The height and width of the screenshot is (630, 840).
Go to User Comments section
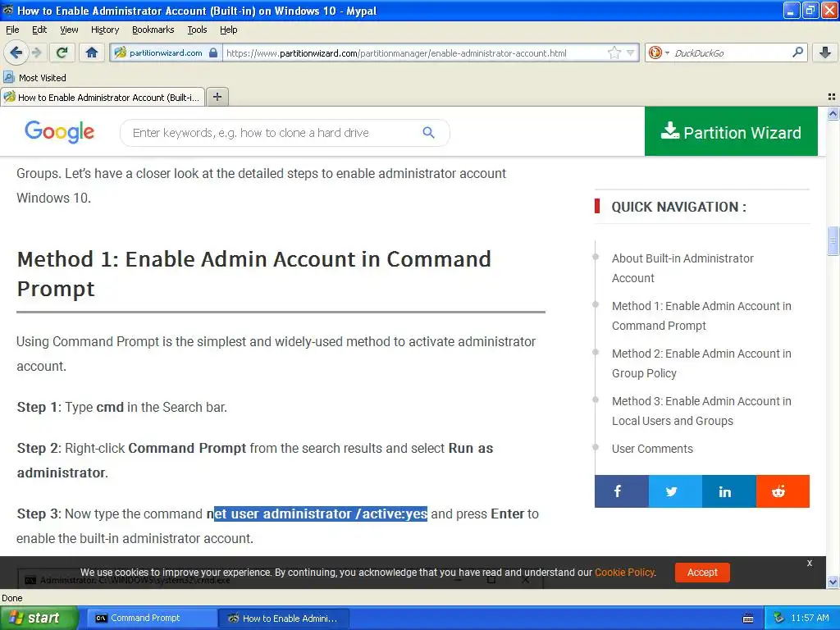[652, 449]
